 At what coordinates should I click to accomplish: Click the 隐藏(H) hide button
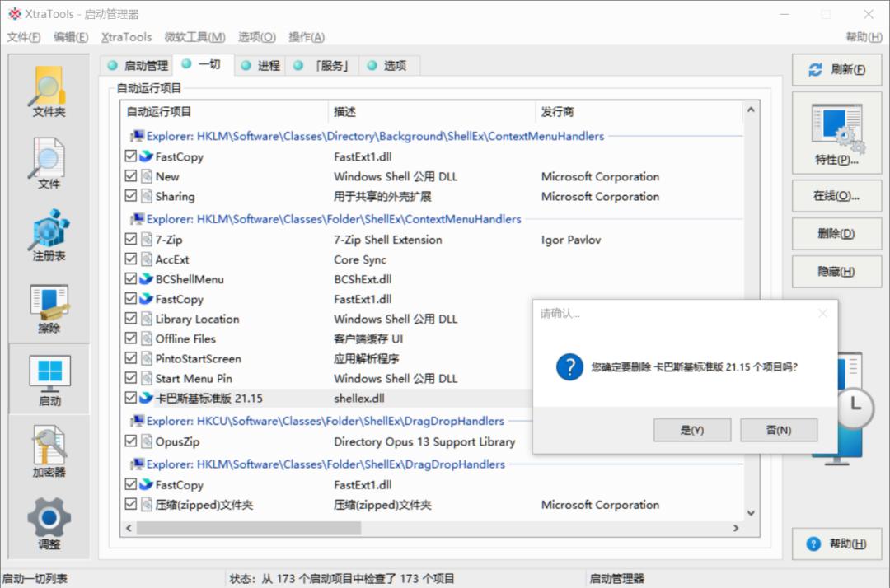tap(836, 272)
